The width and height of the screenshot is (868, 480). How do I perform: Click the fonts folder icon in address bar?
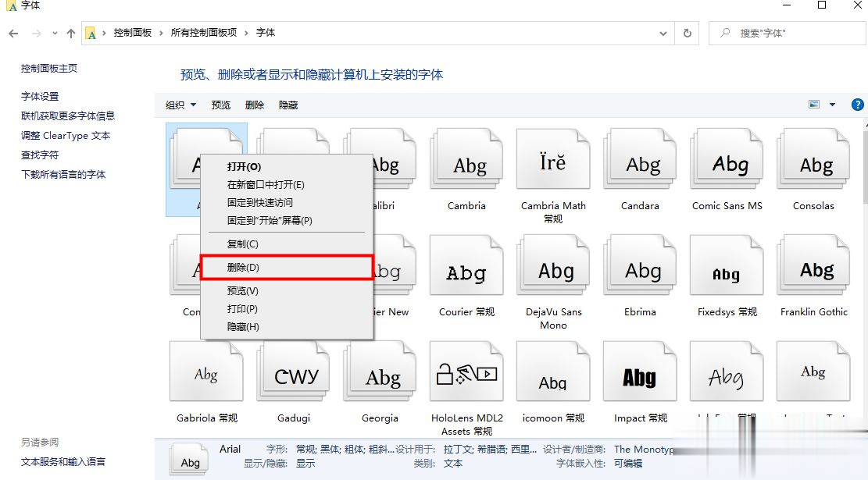[91, 34]
